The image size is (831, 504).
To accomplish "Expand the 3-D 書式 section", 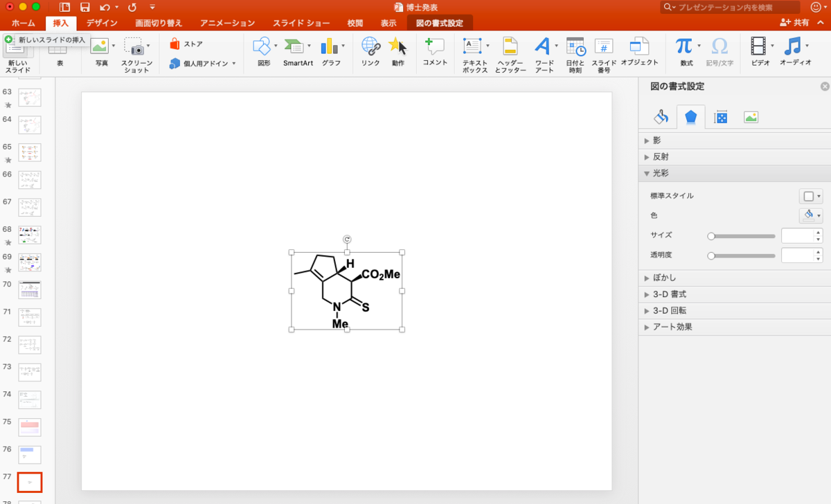I will 668,294.
